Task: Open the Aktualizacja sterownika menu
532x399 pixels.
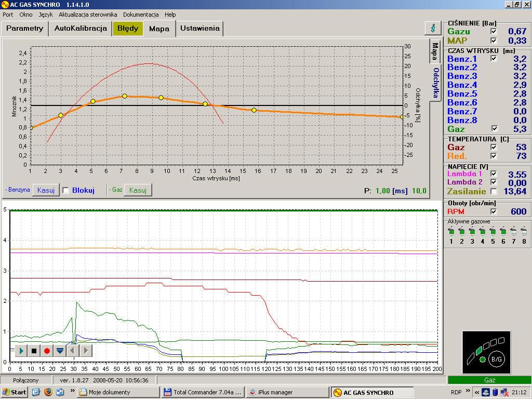Action: 88,15
